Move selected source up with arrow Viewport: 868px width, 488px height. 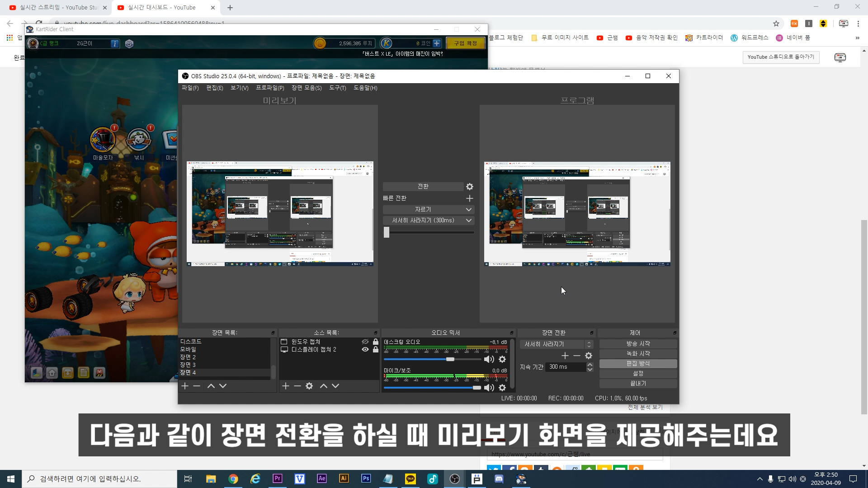point(324,386)
